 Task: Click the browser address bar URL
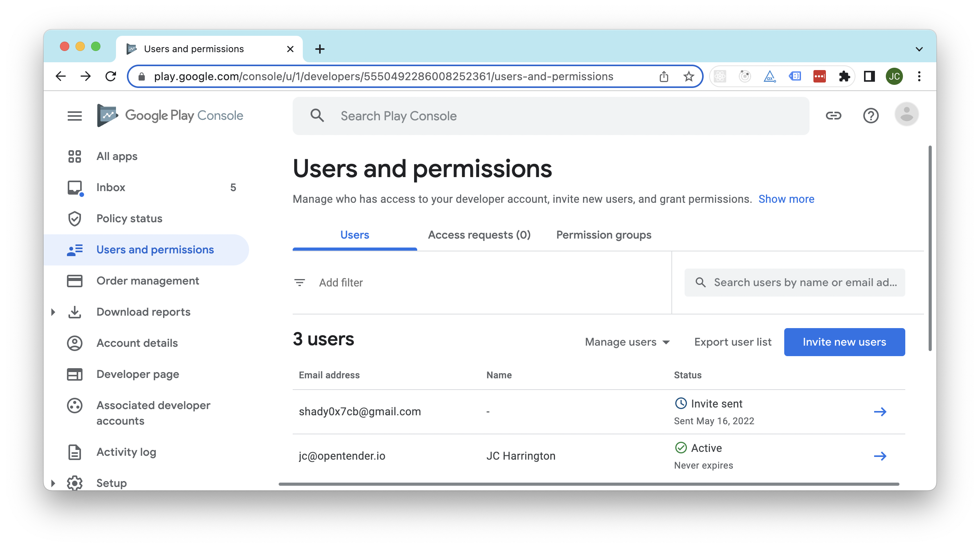pos(383,76)
